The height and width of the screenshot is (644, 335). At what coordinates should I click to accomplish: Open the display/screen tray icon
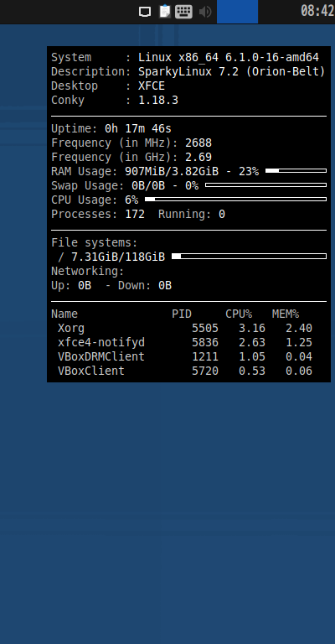(145, 12)
